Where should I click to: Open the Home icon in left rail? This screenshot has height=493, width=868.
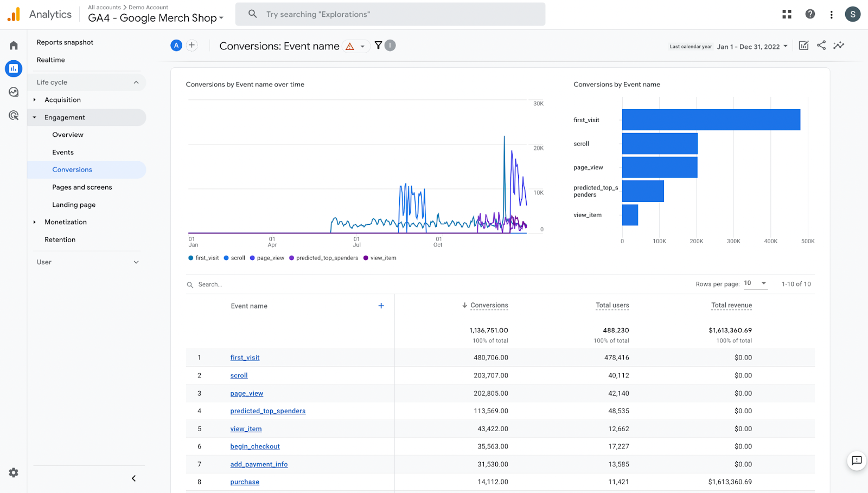14,46
